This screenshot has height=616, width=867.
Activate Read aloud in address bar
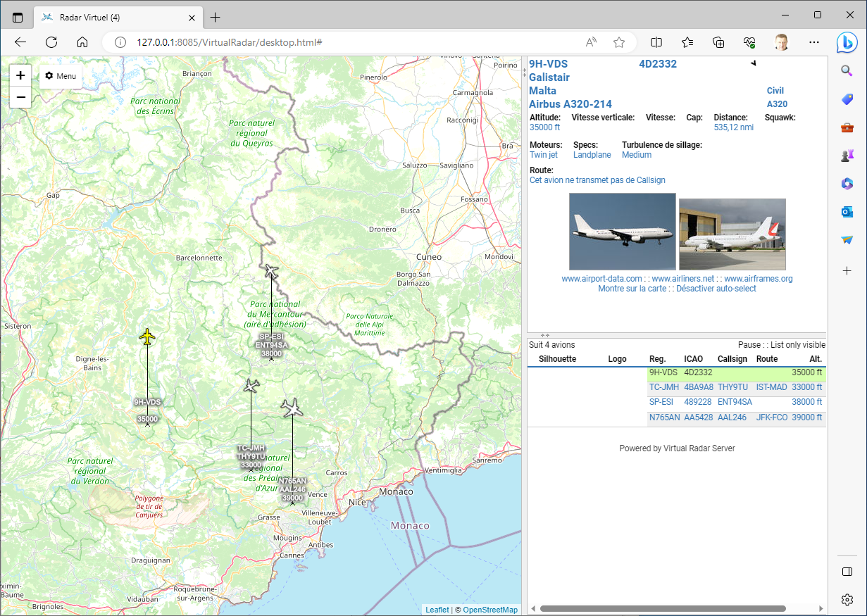[x=592, y=42]
